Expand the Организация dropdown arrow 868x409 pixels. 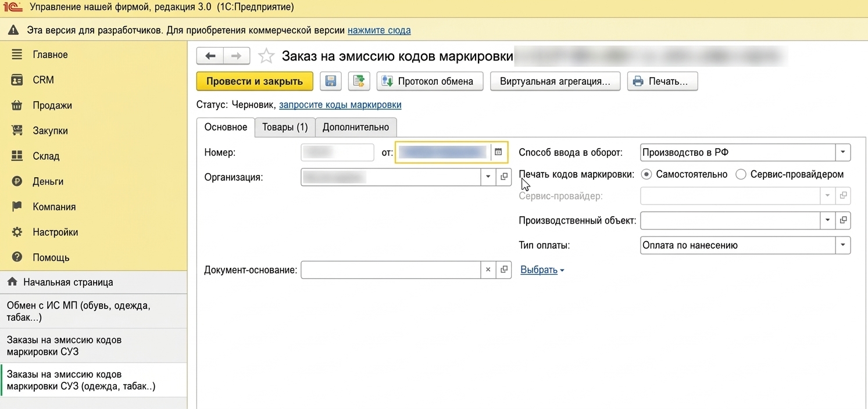click(x=488, y=177)
